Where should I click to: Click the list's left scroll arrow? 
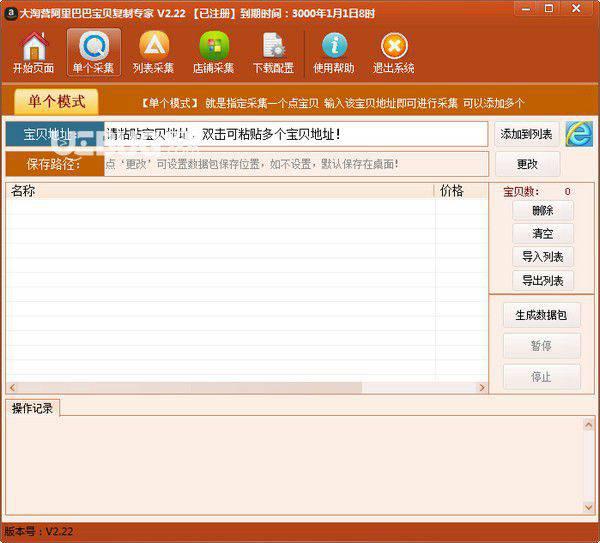pyautogui.click(x=13, y=388)
